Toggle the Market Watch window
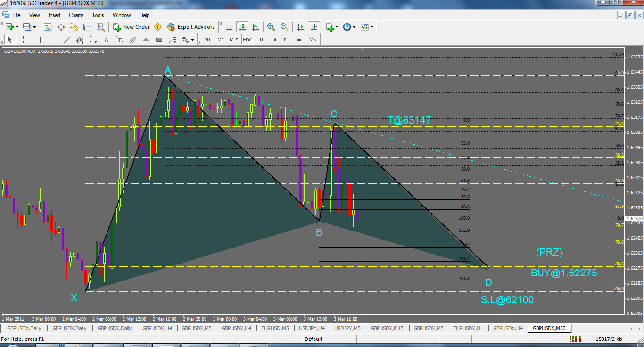 pos(48,27)
